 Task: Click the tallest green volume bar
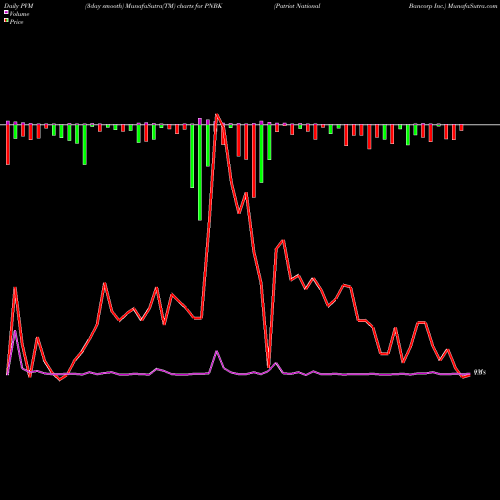[x=200, y=172]
